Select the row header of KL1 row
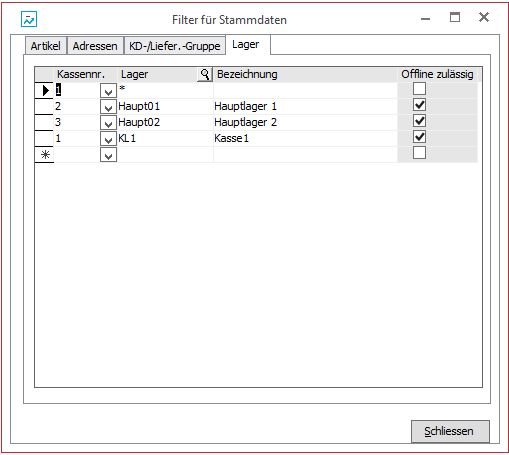The image size is (509, 455). click(44, 139)
